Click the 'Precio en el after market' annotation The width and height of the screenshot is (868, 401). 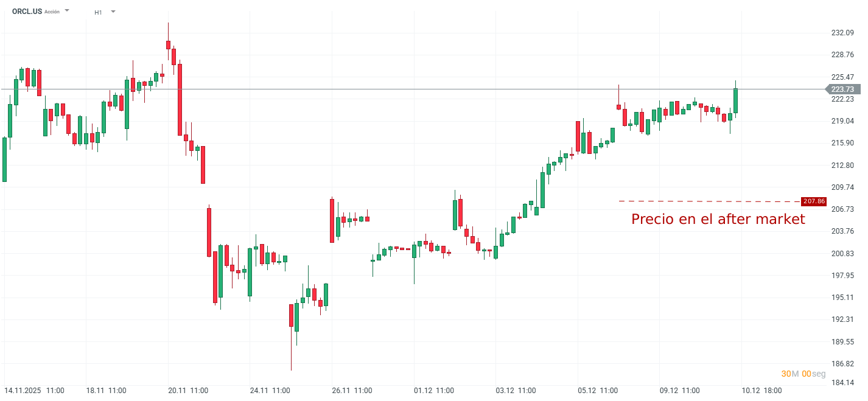click(719, 220)
